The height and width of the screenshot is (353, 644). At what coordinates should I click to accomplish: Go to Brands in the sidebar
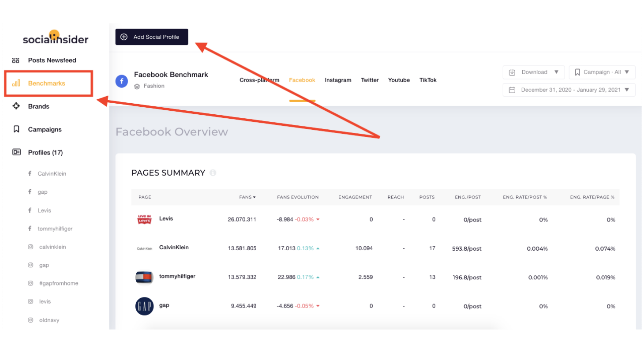[39, 106]
